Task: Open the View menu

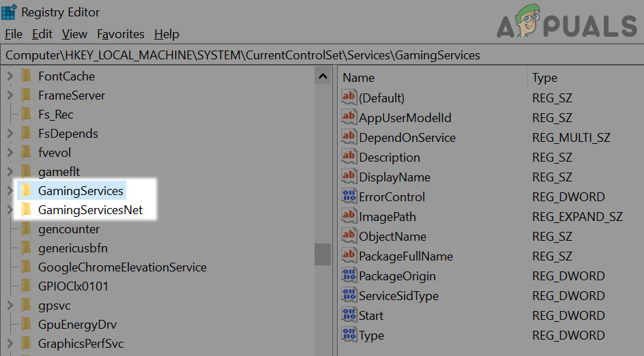Action: tap(74, 34)
